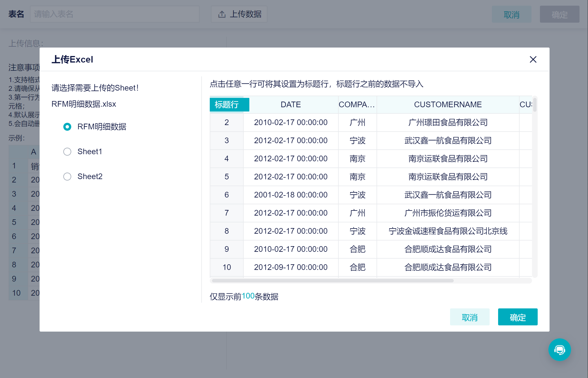Viewport: 588px width, 378px height.
Task: Click the COMPA... column header
Action: [357, 105]
